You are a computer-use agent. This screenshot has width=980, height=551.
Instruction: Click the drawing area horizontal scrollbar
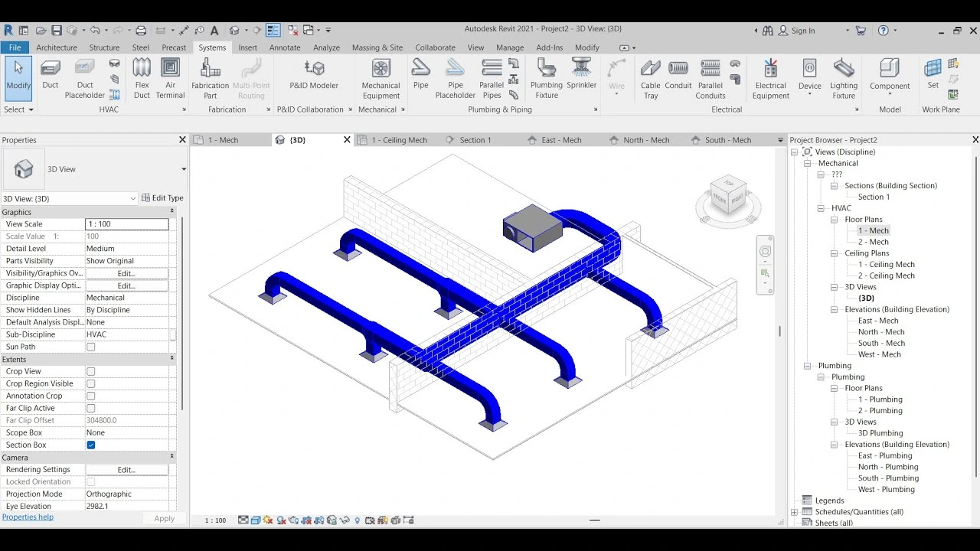(x=595, y=520)
